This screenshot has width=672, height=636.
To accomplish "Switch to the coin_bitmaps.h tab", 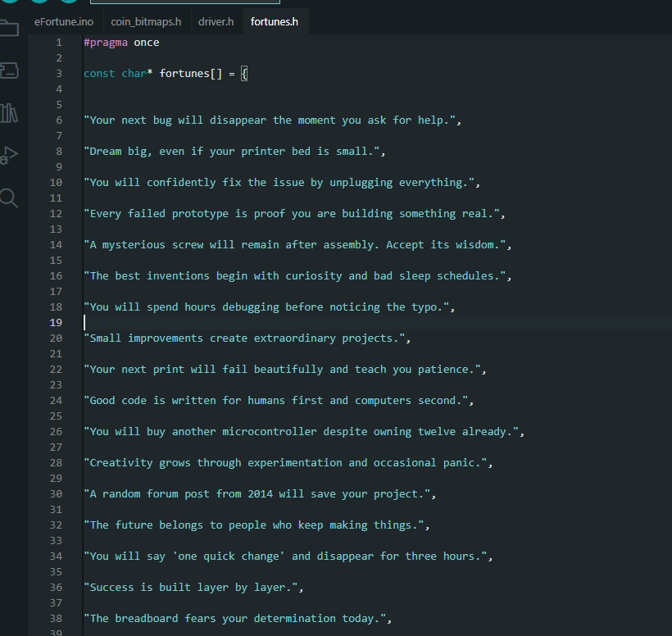I will pos(146,22).
